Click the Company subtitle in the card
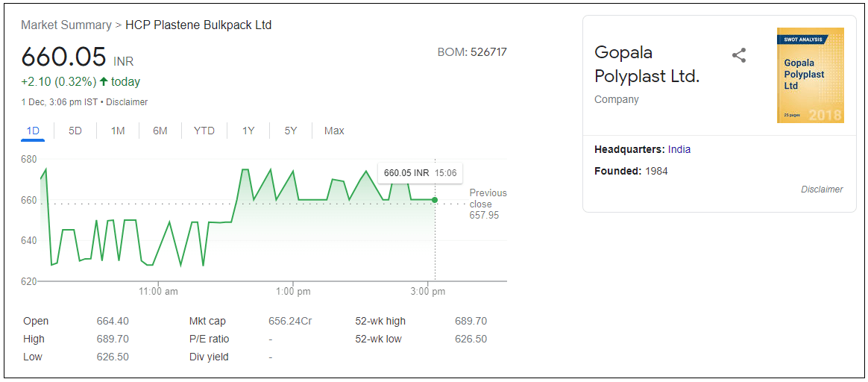 [616, 100]
